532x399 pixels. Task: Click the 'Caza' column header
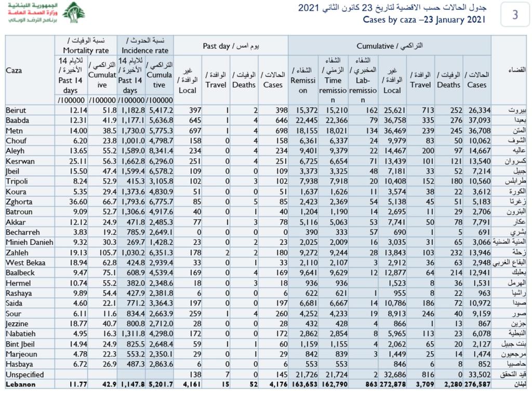coord(14,71)
